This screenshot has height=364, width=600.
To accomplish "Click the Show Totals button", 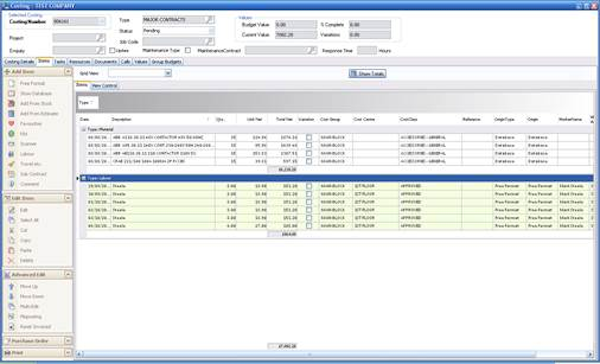I will (x=367, y=73).
